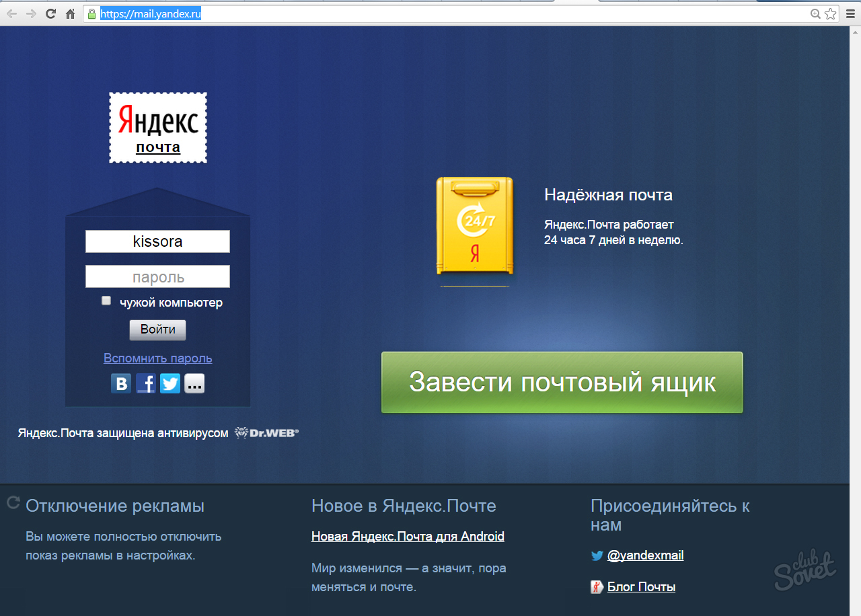861x616 pixels.
Task: Click the address bar URL mail.yandex.ru
Action: 151,13
